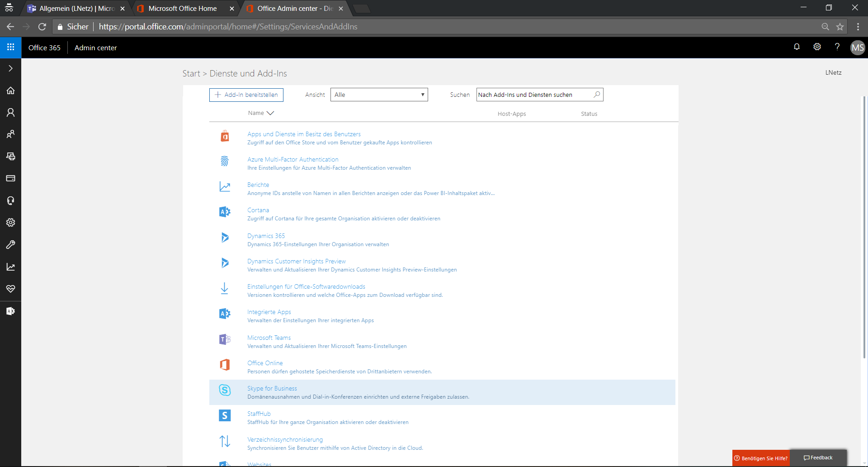
Task: Open the 'StaffHub' service link
Action: tap(259, 414)
